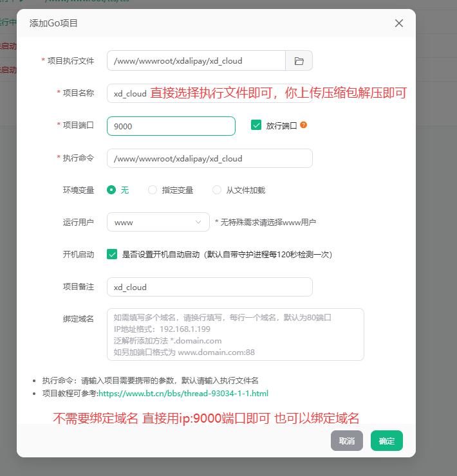
Task: Click the 执行命令 input field
Action: (x=209, y=158)
